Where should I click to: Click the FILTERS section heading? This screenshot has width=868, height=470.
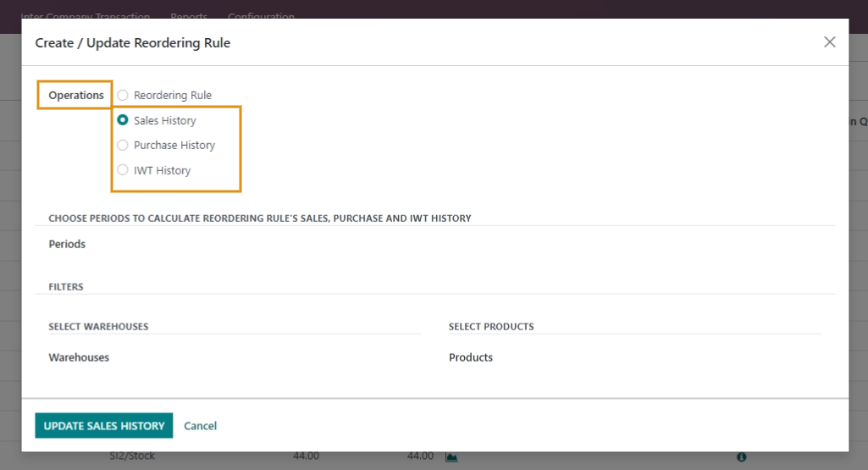click(x=66, y=287)
